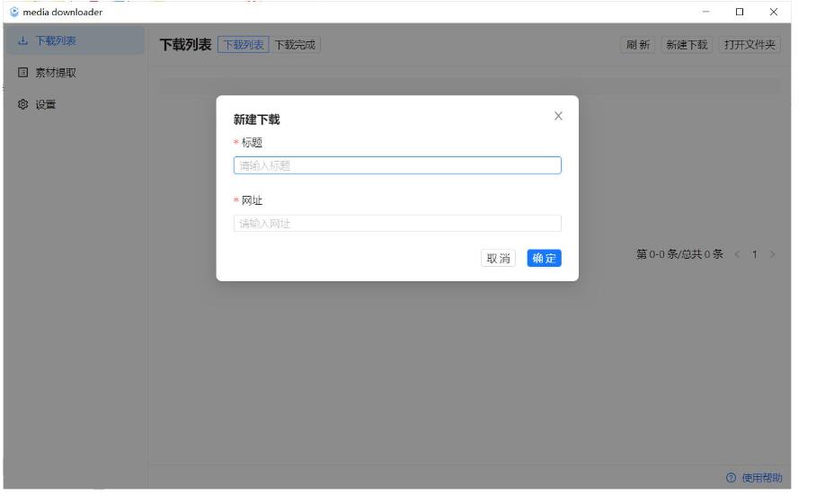Click the 使用帮助 help link
Viewport: 816px width, 504px height.
pos(755,477)
